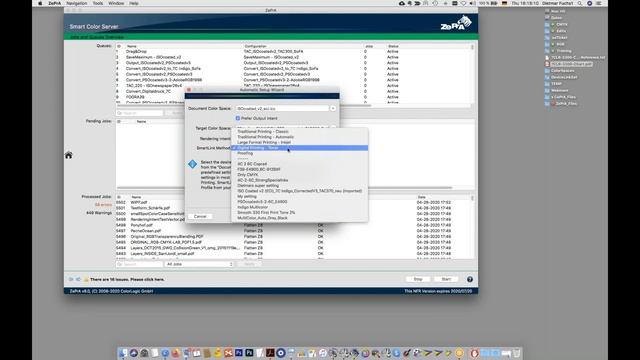This screenshot has height=360, width=640.
Task: Open Document Color Space dropdown
Action: coord(282,109)
